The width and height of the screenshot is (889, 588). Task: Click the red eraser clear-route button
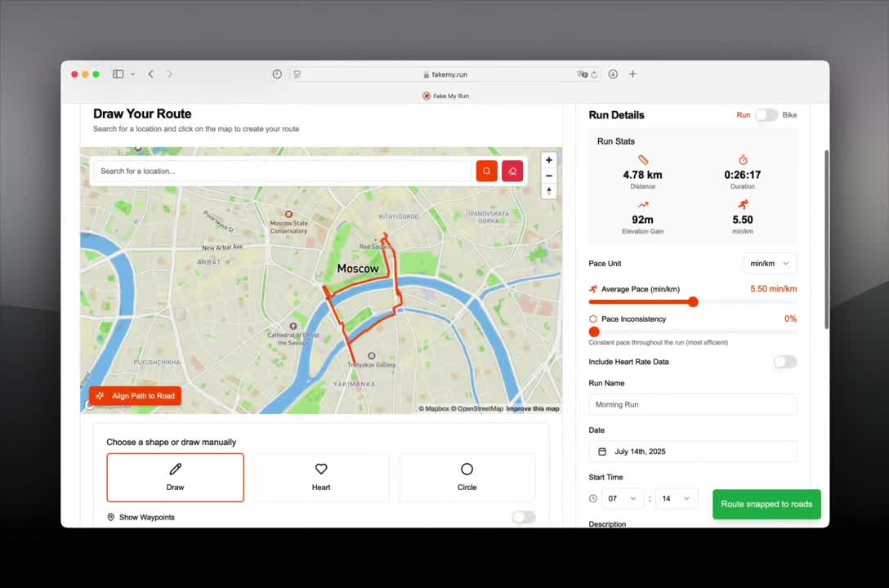pyautogui.click(x=512, y=171)
